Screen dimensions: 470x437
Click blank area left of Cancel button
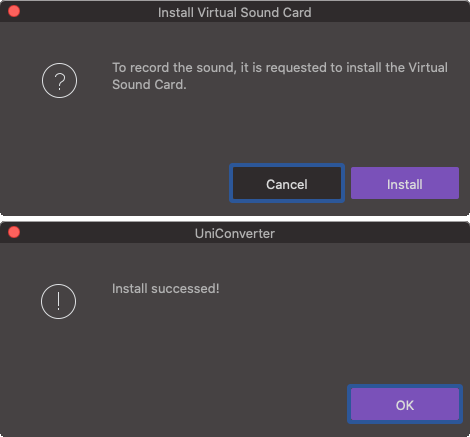coord(117,183)
